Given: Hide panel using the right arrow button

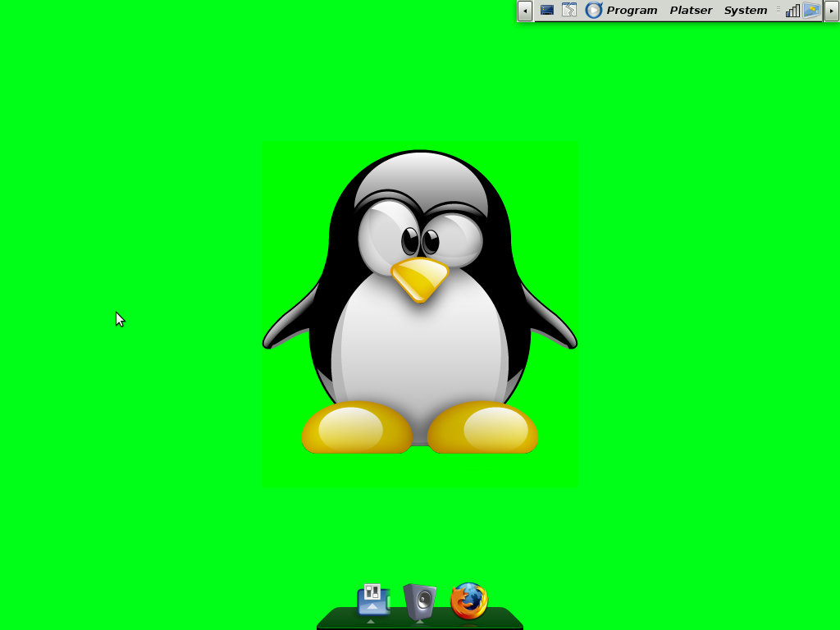Looking at the screenshot, I should click(x=832, y=11).
